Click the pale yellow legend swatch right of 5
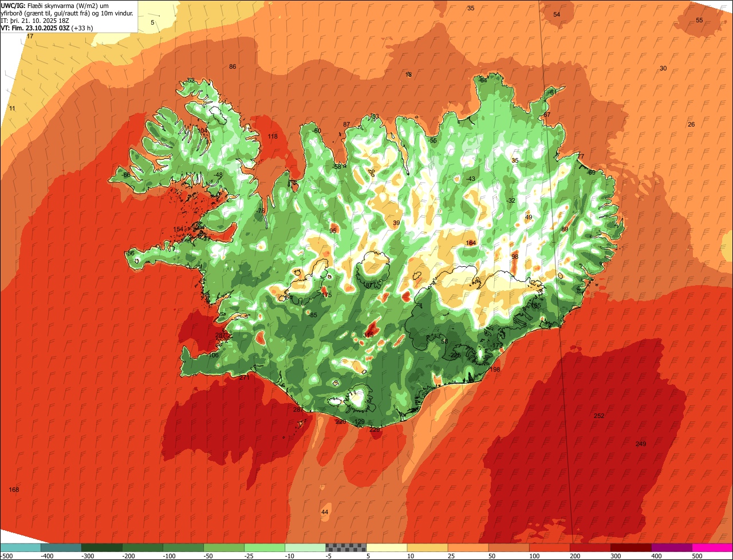This screenshot has height=560, width=733. point(387,547)
